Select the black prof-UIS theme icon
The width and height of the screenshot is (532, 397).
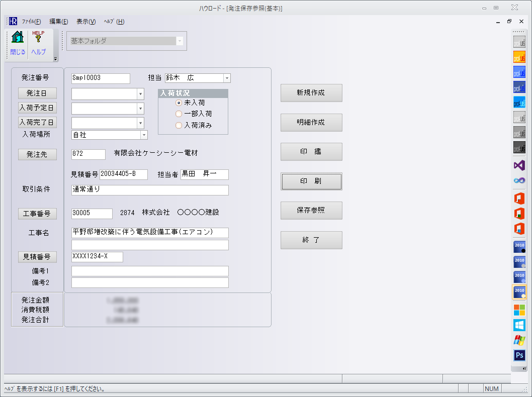[x=519, y=147]
